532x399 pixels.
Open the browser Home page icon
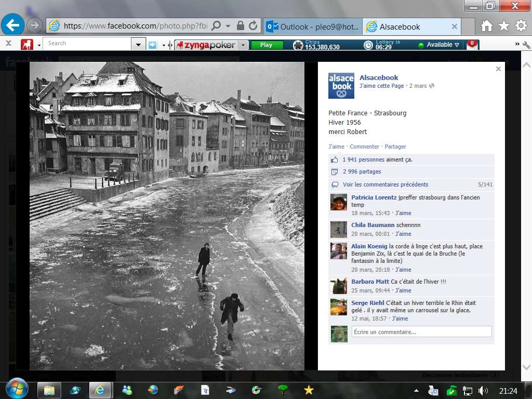click(487, 26)
